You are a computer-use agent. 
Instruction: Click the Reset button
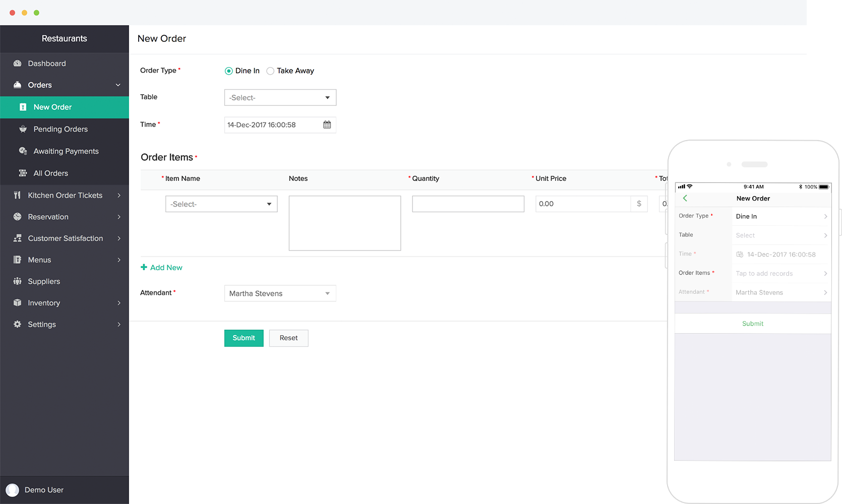(289, 338)
